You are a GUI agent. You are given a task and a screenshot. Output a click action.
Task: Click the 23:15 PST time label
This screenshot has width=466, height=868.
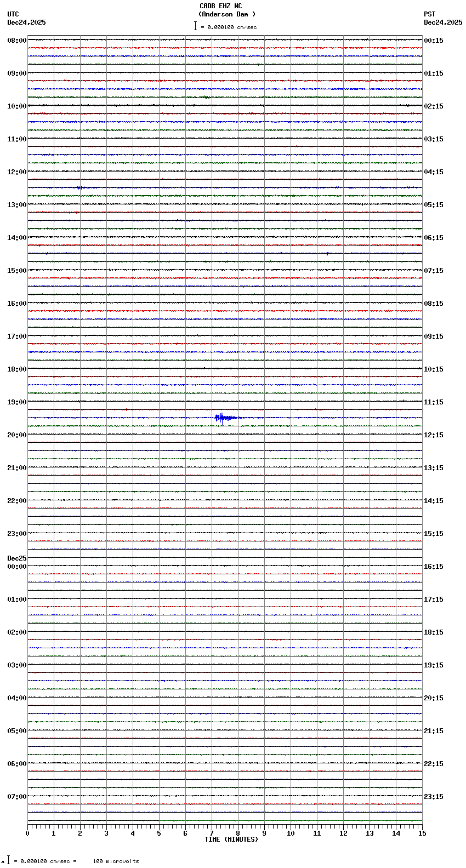click(434, 797)
